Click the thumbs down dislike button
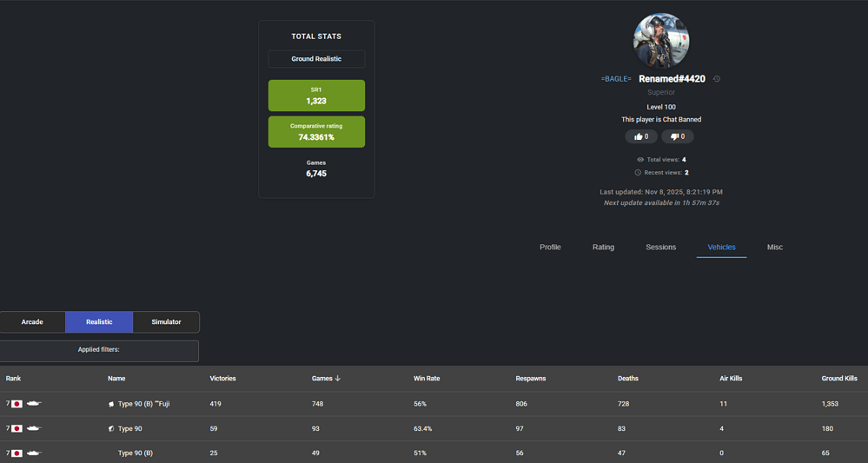 pyautogui.click(x=678, y=136)
